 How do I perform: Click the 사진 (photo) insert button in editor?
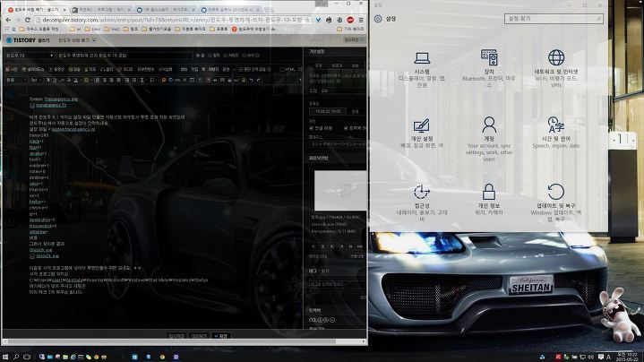pyautogui.click(x=12, y=69)
